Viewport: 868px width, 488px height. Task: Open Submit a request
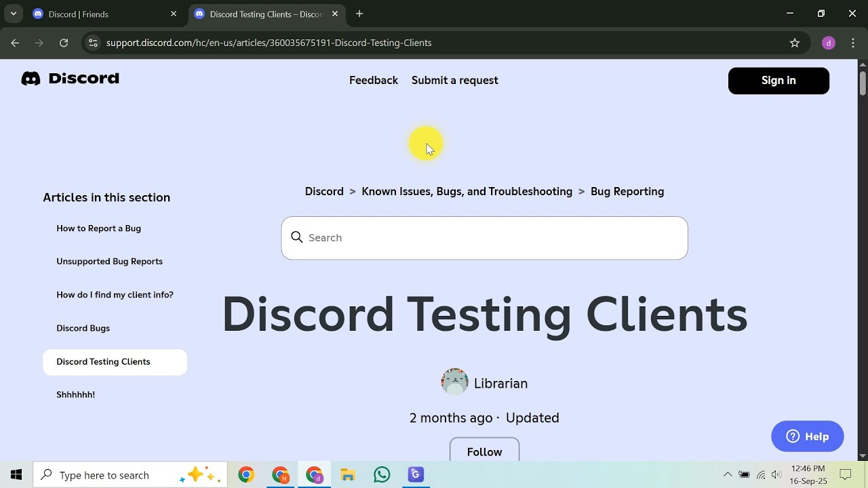click(x=455, y=80)
